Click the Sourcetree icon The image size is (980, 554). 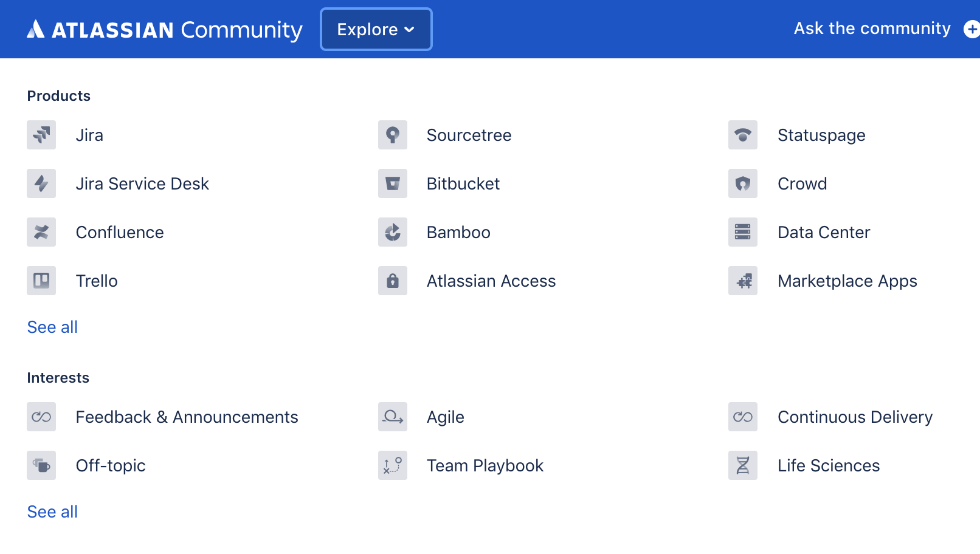point(393,135)
